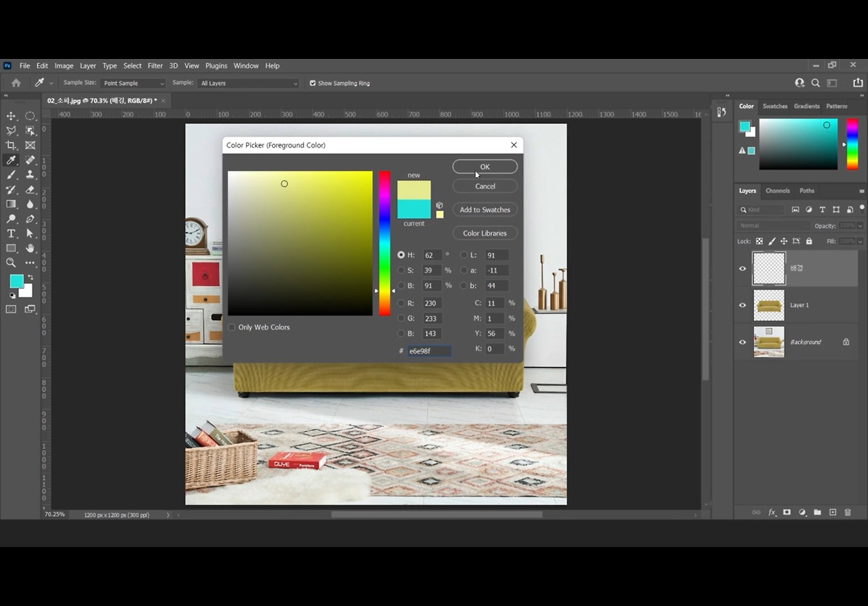This screenshot has width=868, height=606.
Task: Open the Sample Size dropdown
Action: [133, 83]
